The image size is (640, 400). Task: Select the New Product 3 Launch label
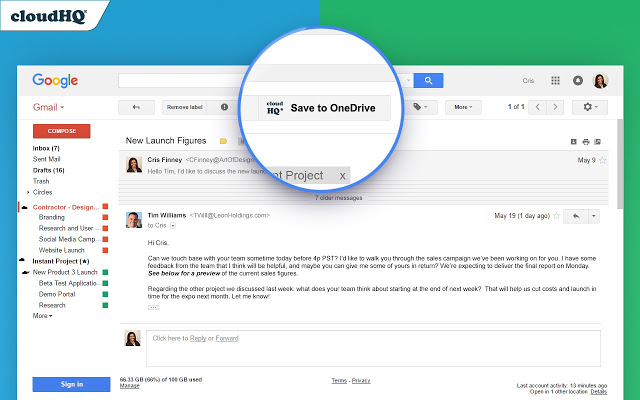(x=65, y=272)
